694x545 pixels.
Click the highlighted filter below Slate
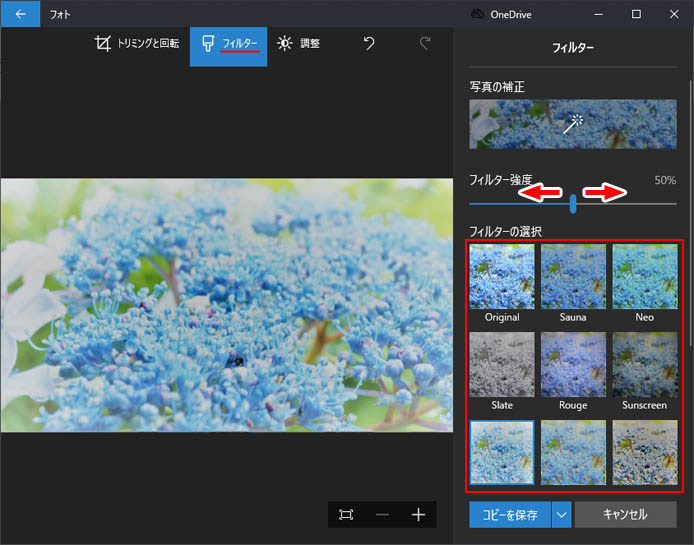(x=502, y=452)
